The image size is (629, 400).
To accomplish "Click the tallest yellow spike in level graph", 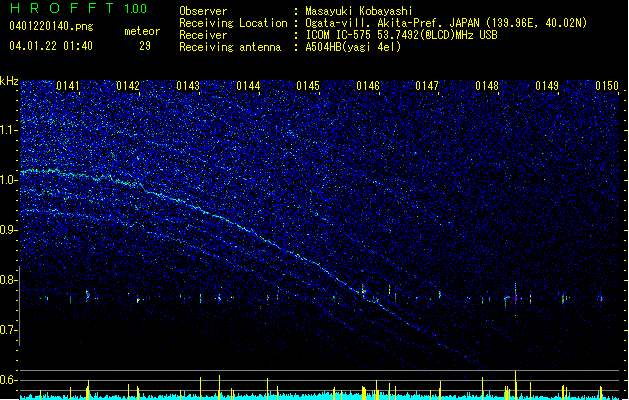I will 515,385.
